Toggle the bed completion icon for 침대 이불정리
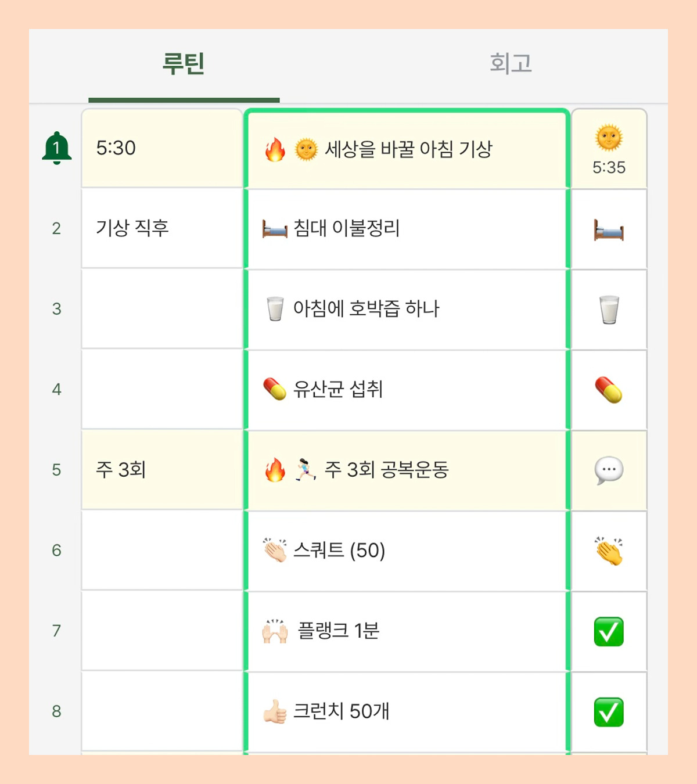The image size is (697, 784). tap(608, 229)
